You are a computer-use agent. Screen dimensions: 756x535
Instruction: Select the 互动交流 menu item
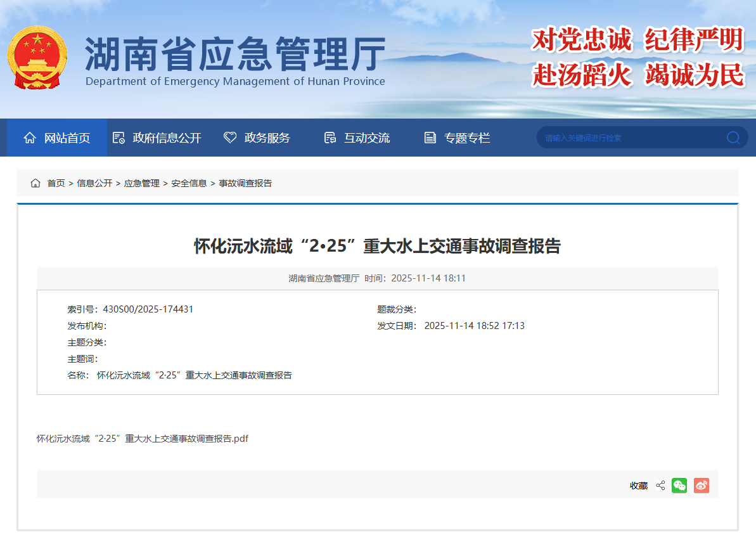point(366,138)
